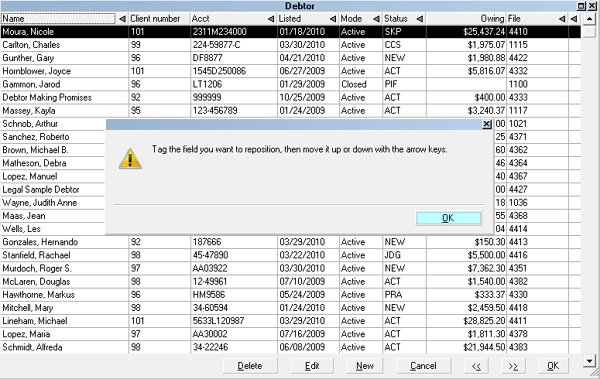
Task: Click listed date 06/27/2009
Action: coord(302,71)
